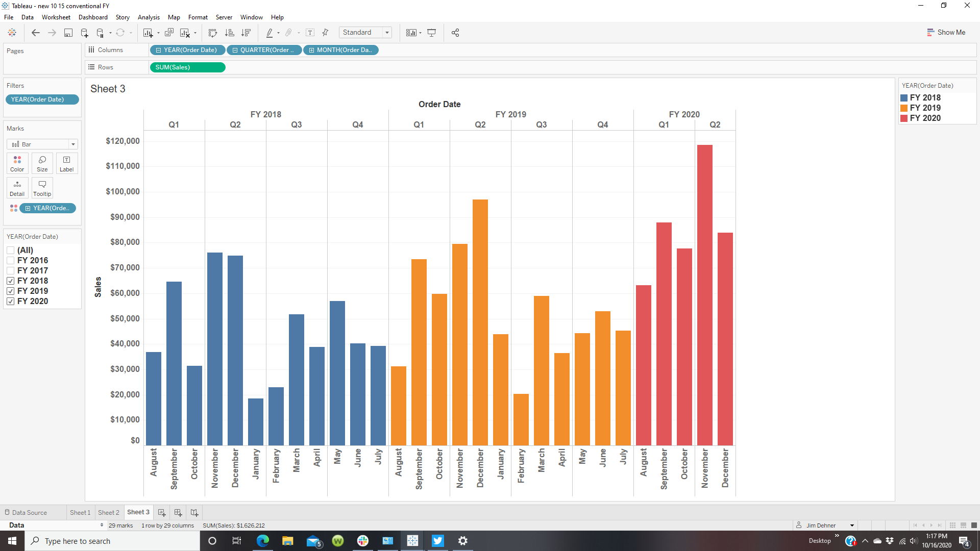
Task: Click the Show Me button
Action: [946, 32]
